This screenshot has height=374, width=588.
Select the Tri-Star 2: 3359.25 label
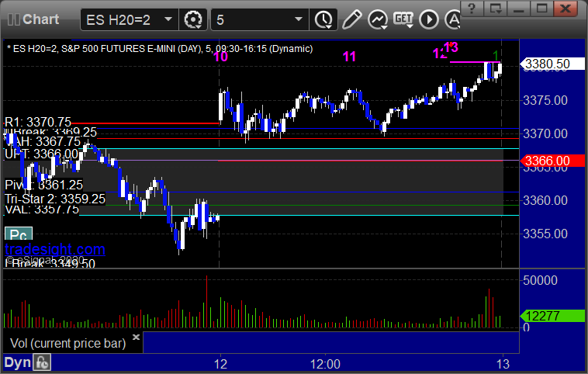(55, 199)
